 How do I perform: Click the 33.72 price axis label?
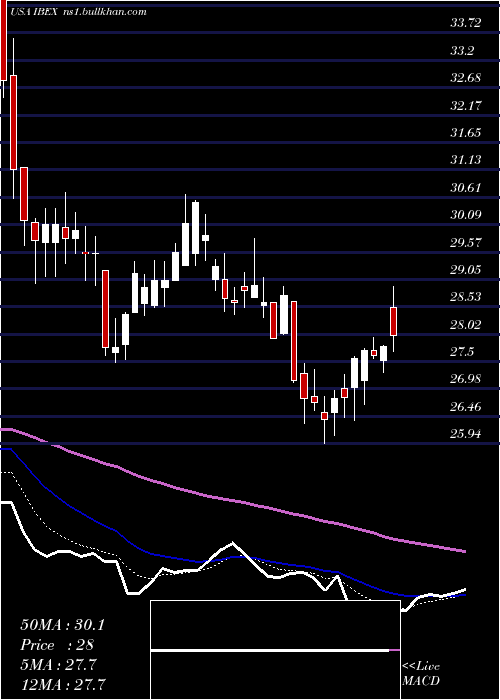pos(466,23)
